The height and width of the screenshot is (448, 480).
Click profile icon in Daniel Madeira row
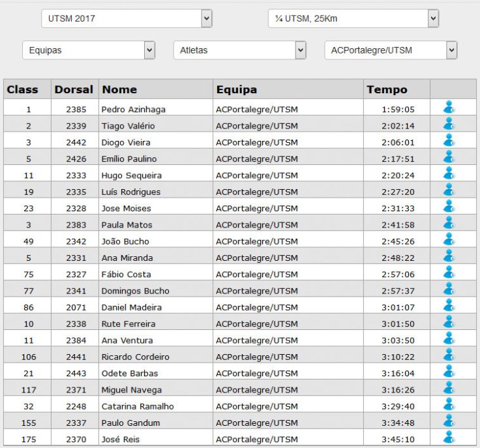point(449,306)
